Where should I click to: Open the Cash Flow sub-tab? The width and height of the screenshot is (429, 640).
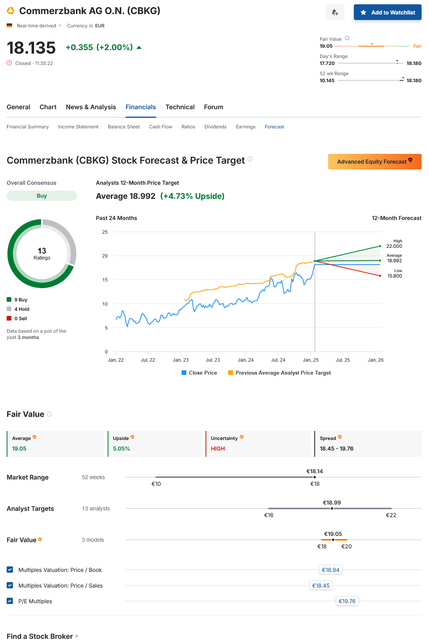[160, 127]
